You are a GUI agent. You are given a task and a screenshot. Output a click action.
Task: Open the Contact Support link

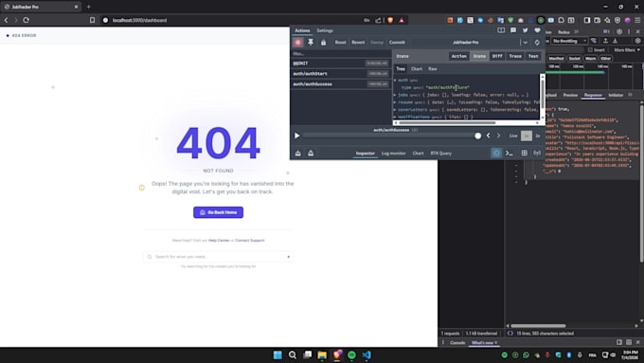click(x=250, y=241)
